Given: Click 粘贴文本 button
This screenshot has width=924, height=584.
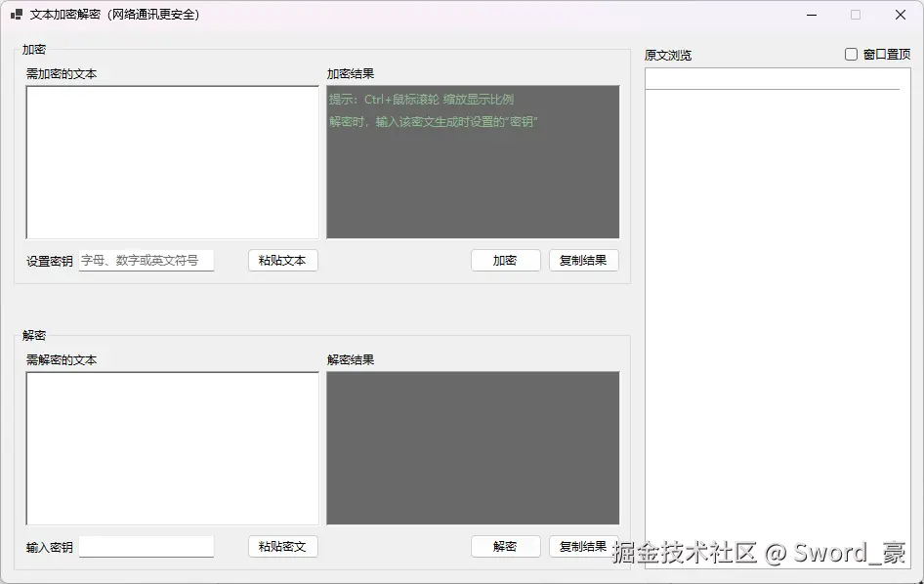Looking at the screenshot, I should coord(283,261).
